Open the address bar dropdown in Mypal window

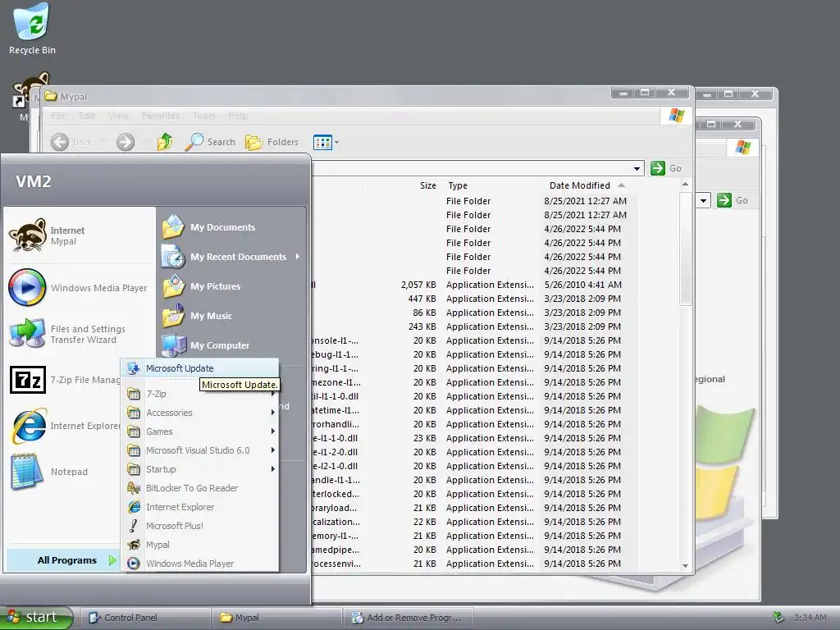point(637,168)
